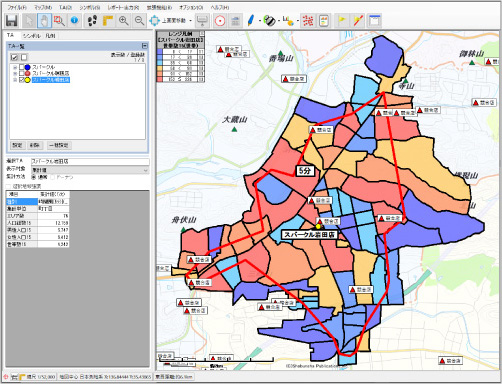
Task: Switch to the Symbol tab
Action: click(32, 35)
